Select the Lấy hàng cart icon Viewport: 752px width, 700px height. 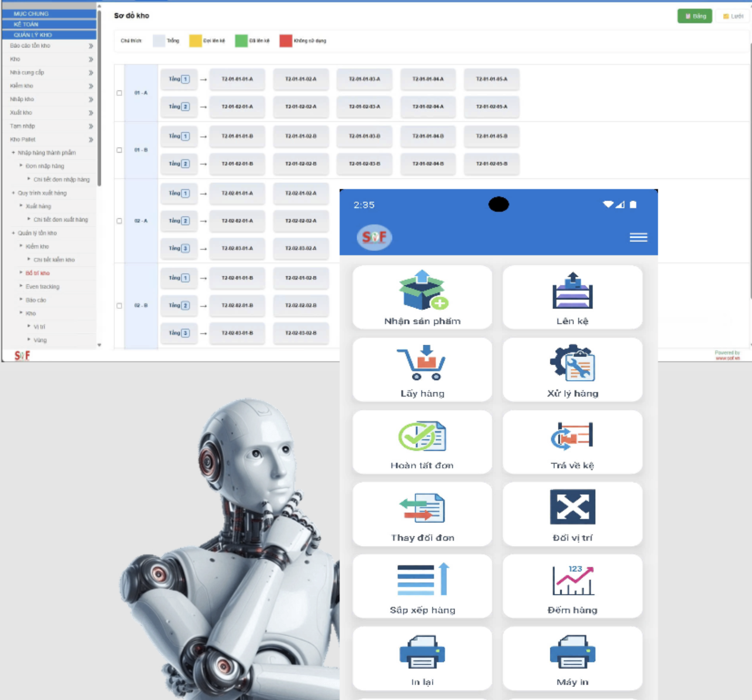(x=422, y=363)
